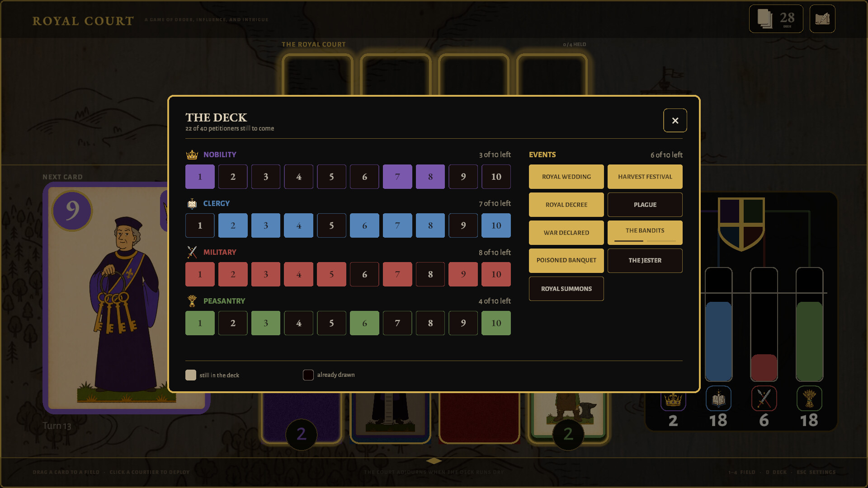Click Clergy card 2 tile
This screenshot has width=868, height=488.
233,225
